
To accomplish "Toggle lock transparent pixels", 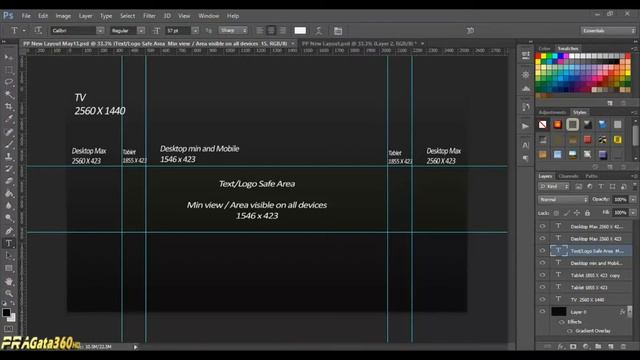I will (556, 213).
